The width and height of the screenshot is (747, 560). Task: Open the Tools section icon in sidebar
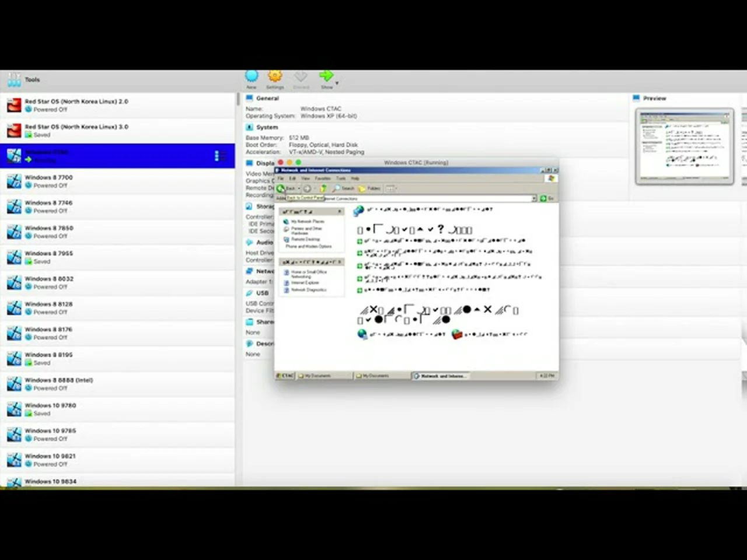tap(14, 79)
